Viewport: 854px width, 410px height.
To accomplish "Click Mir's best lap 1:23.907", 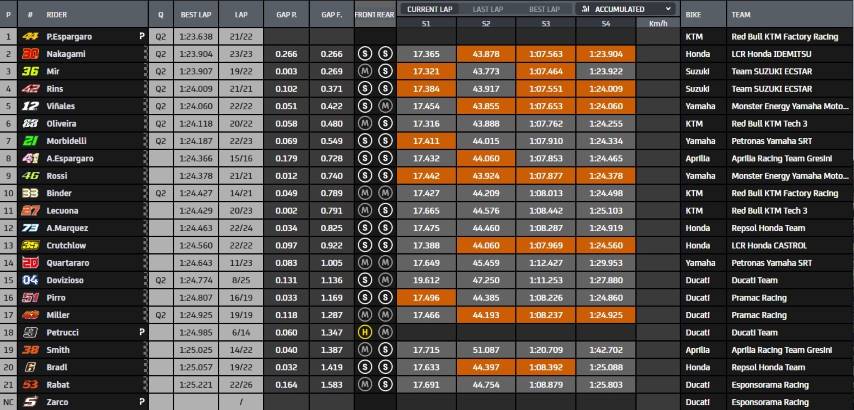I will click(196, 71).
